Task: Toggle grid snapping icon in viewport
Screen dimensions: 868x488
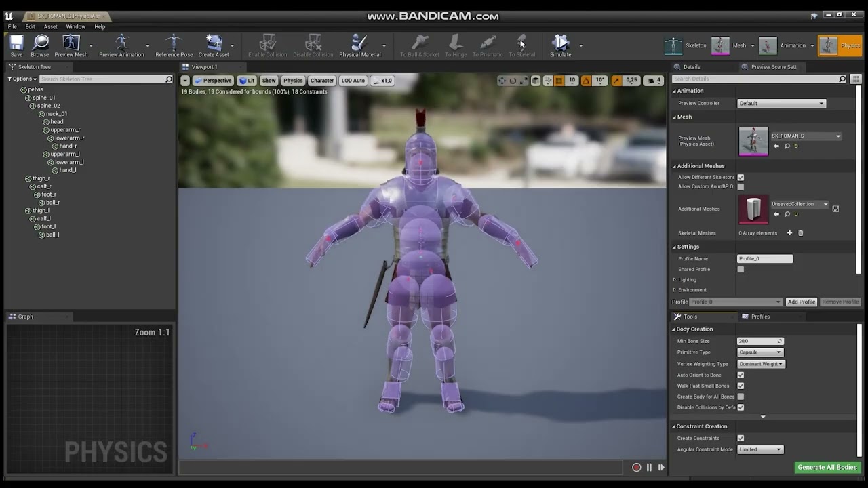Action: 559,80
